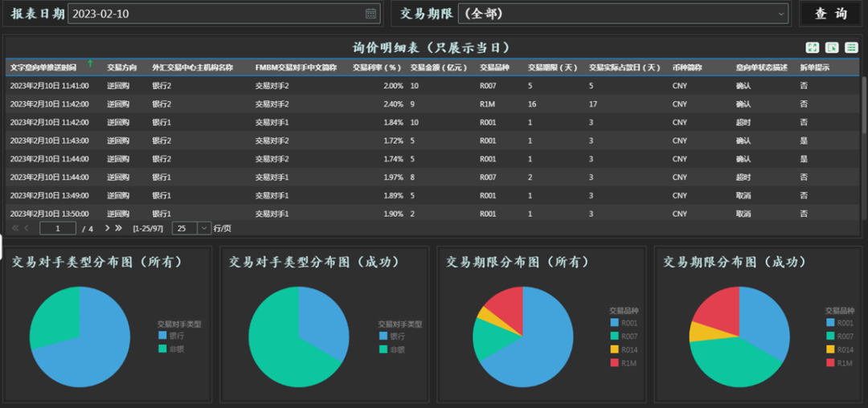868x408 pixels.
Task: Click the R1M color swatch in 交易期限分布图（成功）
Action: (x=830, y=363)
